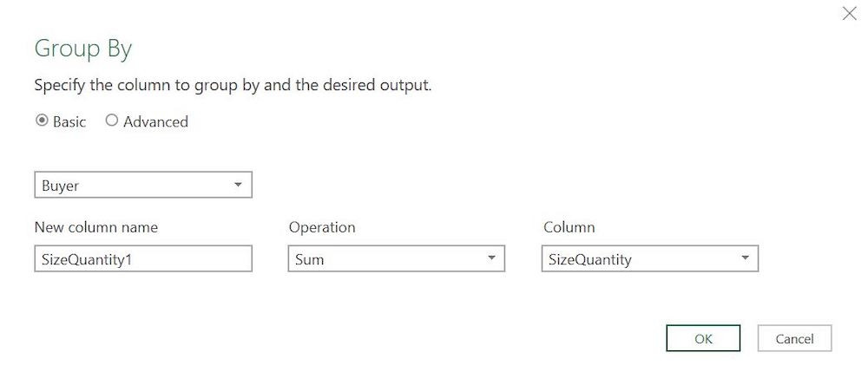Click the word Advanced beside its radio
The width and height of the screenshot is (868, 385).
click(x=155, y=122)
